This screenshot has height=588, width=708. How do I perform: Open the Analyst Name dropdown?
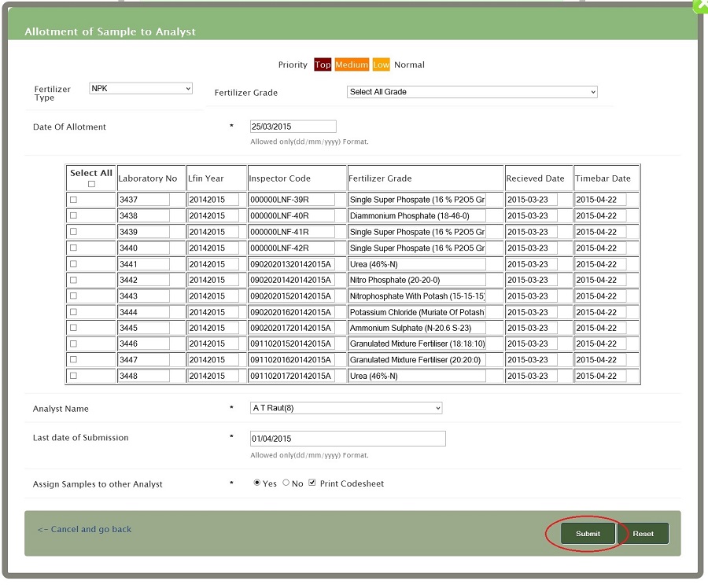(346, 408)
